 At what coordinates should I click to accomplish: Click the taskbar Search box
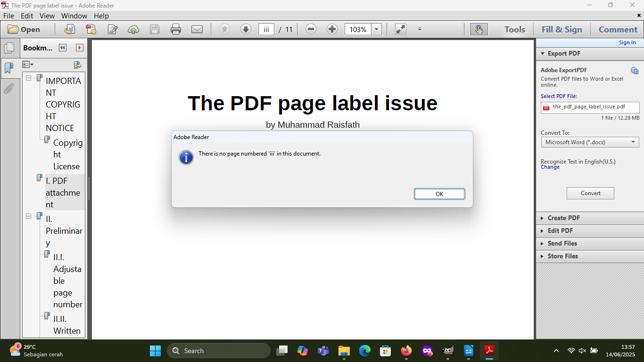click(x=219, y=351)
